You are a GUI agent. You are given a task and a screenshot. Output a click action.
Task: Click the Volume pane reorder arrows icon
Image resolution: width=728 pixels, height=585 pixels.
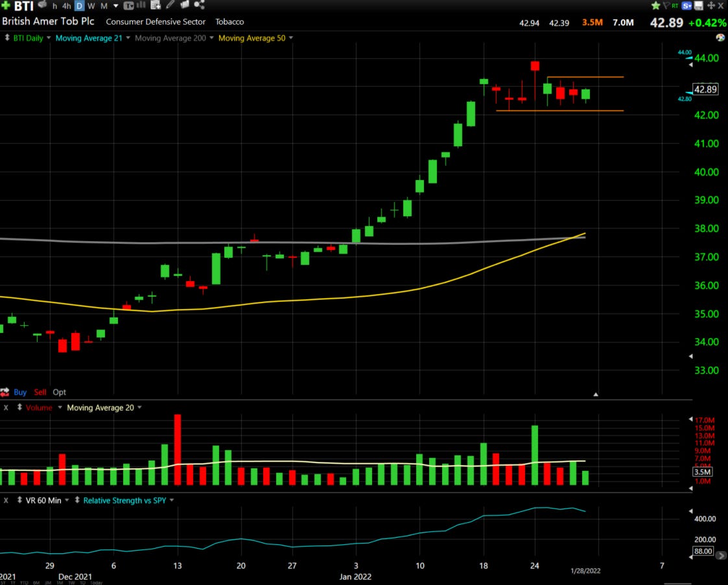(19, 407)
